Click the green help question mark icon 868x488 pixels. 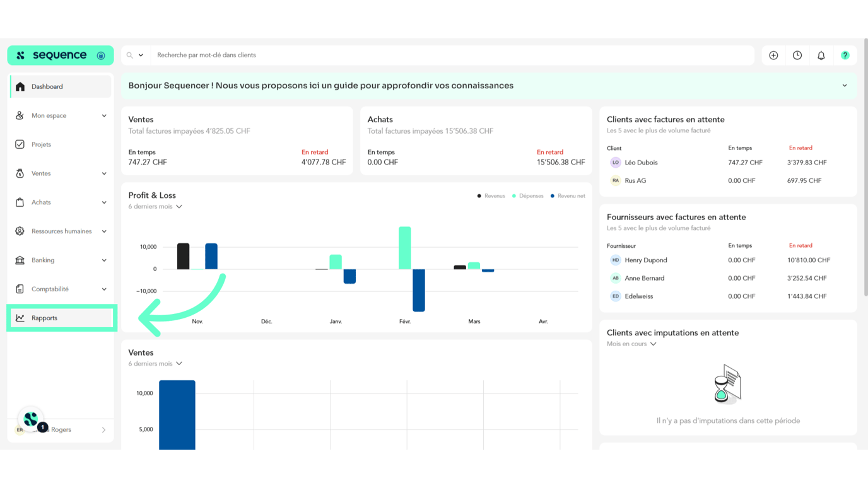[x=845, y=55]
